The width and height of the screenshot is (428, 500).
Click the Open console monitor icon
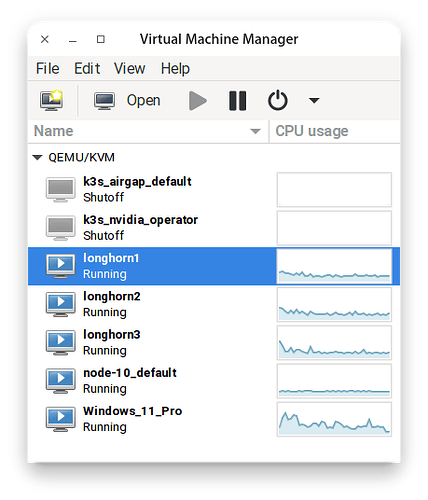click(104, 101)
